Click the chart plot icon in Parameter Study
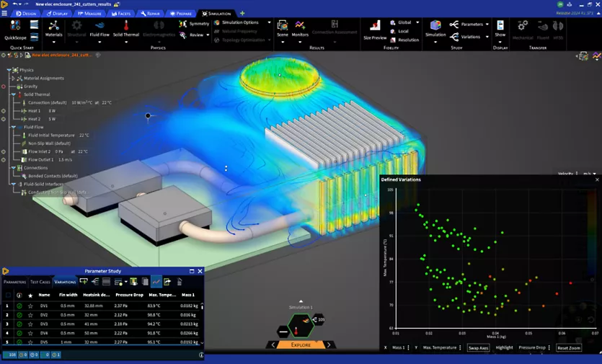This screenshot has height=364, width=602. point(156,282)
